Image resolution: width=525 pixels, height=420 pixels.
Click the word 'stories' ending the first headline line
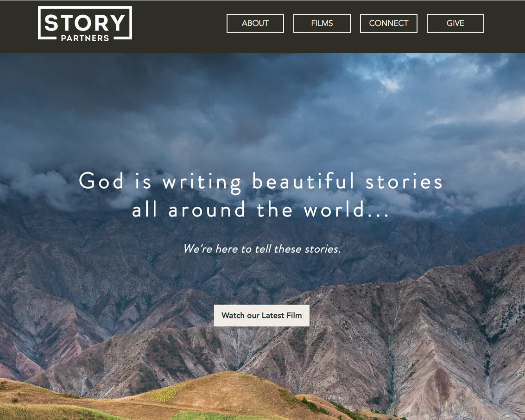click(x=404, y=182)
